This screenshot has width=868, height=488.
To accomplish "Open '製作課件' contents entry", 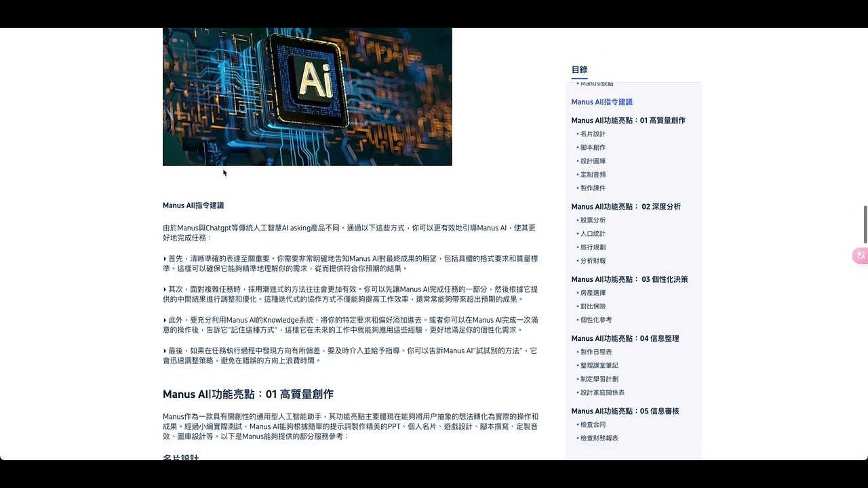I will point(593,188).
